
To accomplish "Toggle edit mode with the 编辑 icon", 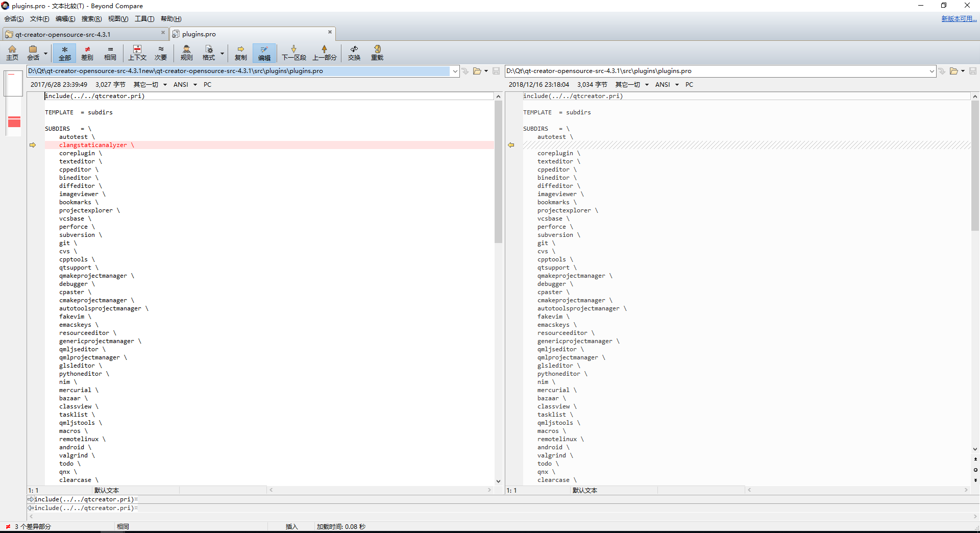I will click(264, 53).
